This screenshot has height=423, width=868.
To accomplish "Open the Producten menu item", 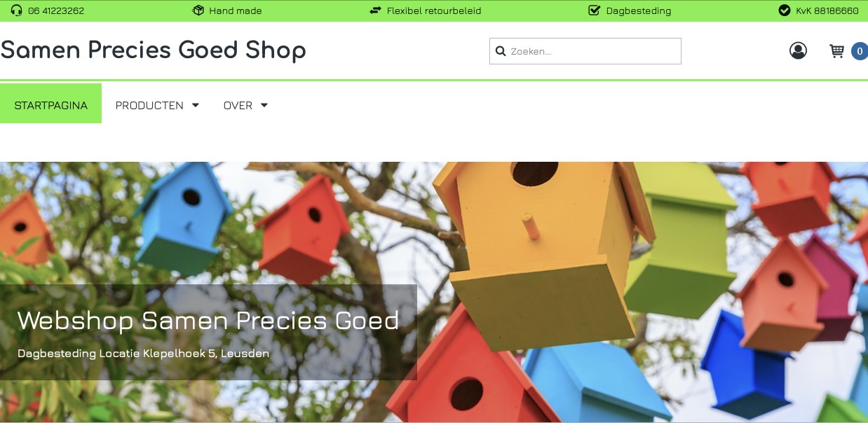I will coord(149,105).
